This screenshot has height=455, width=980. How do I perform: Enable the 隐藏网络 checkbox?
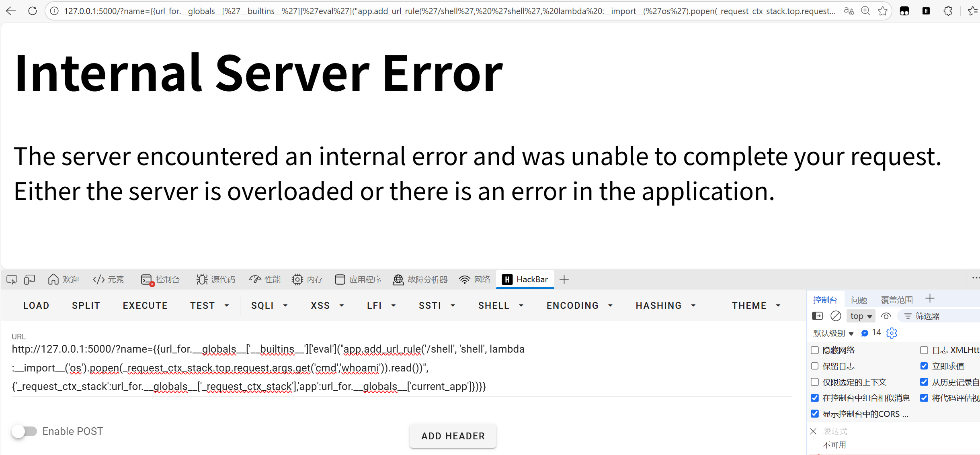click(x=815, y=350)
